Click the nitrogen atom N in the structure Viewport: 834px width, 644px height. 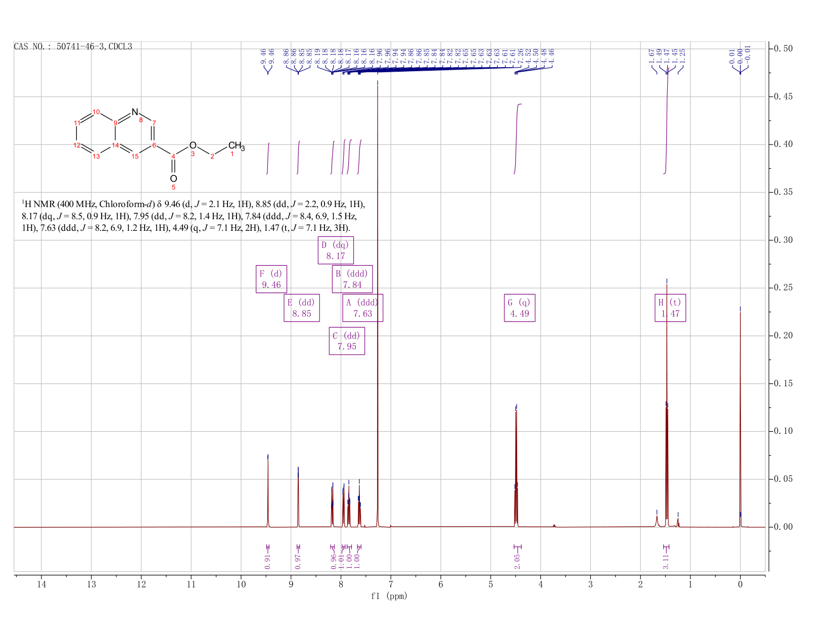pyautogui.click(x=135, y=112)
